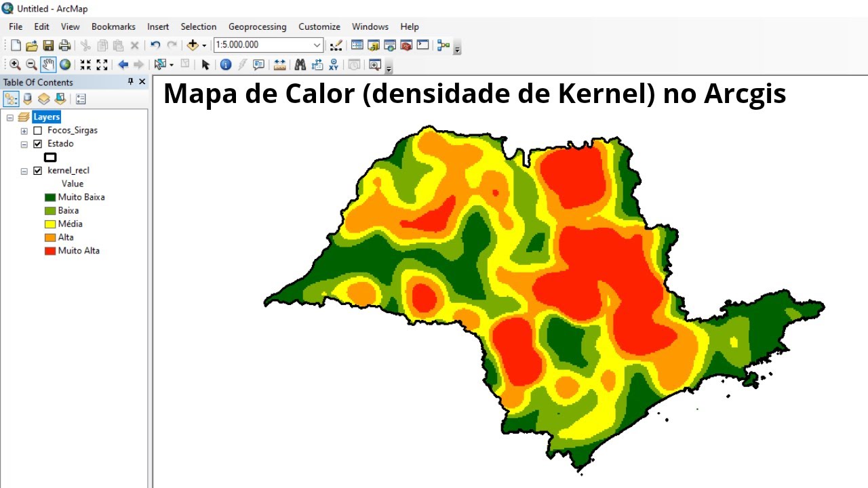Open the Find binoculars tool

pyautogui.click(x=300, y=64)
